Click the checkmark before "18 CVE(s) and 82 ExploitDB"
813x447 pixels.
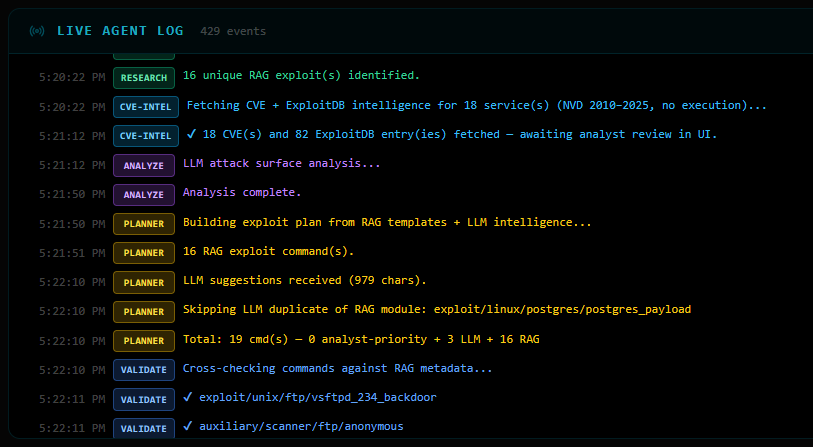pyautogui.click(x=192, y=134)
